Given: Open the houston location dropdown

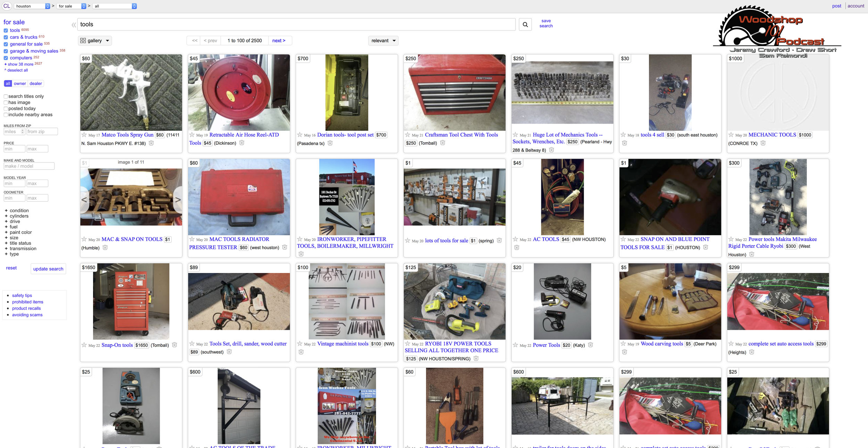Looking at the screenshot, I should coord(32,6).
